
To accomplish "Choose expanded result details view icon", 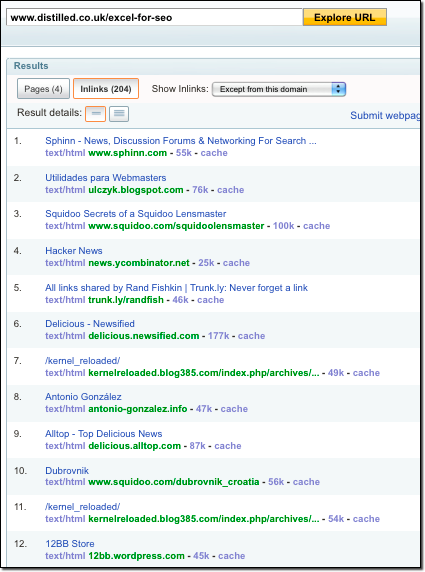I will click(119, 114).
